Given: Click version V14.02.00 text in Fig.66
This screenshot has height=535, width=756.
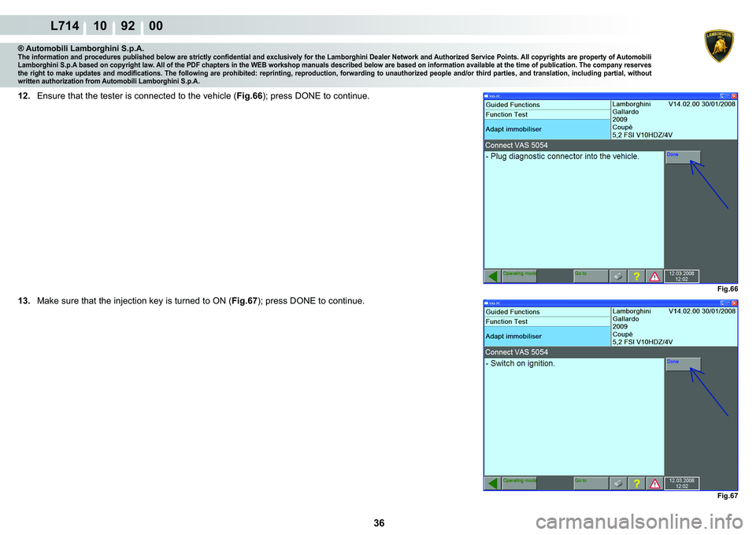Looking at the screenshot, I should (702, 104).
